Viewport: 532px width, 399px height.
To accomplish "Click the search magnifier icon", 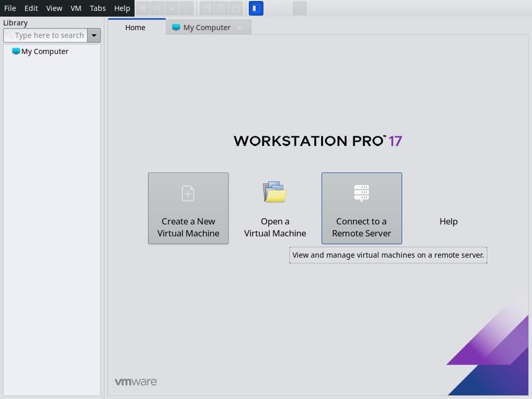I will 9,35.
